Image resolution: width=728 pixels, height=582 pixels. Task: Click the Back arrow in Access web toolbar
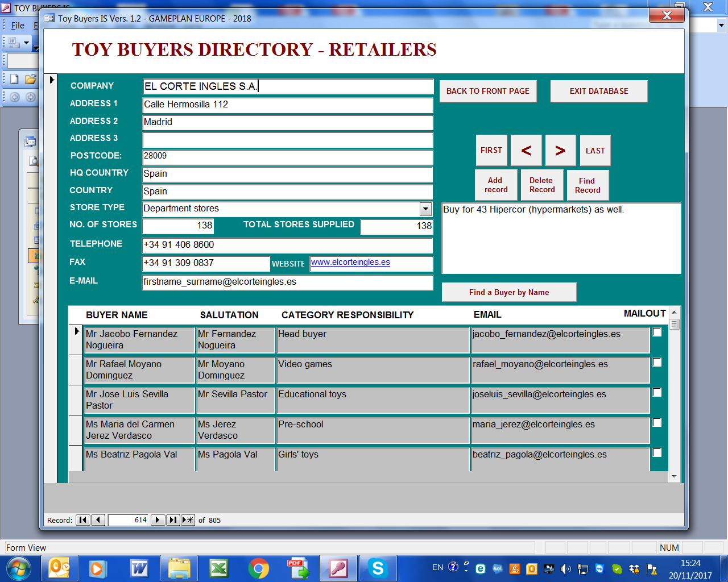pyautogui.click(x=15, y=97)
